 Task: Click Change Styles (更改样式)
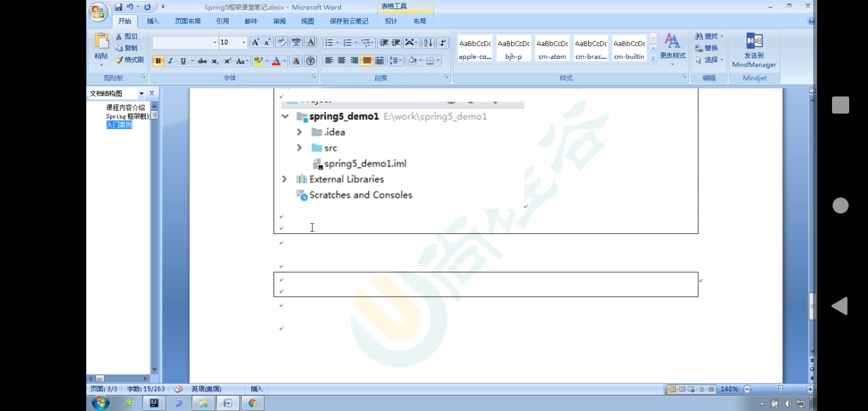click(x=673, y=48)
